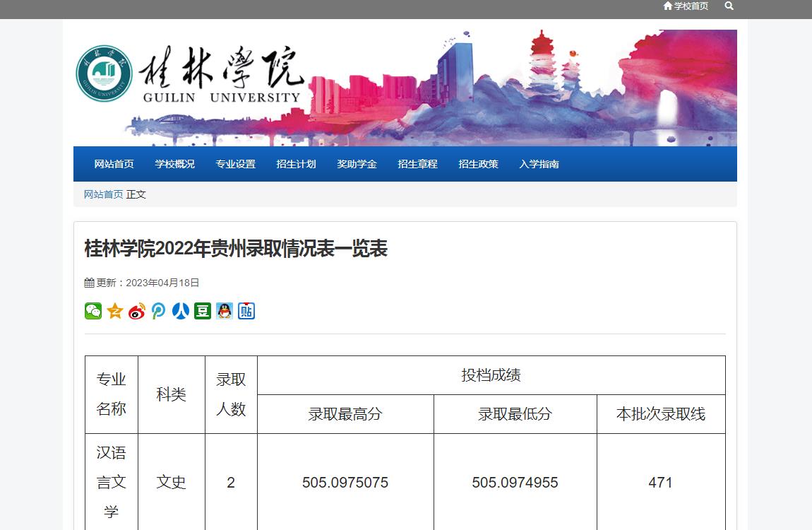Viewport: 812px width, 530px height.
Task: Share via the WeChat icon
Action: [x=93, y=311]
